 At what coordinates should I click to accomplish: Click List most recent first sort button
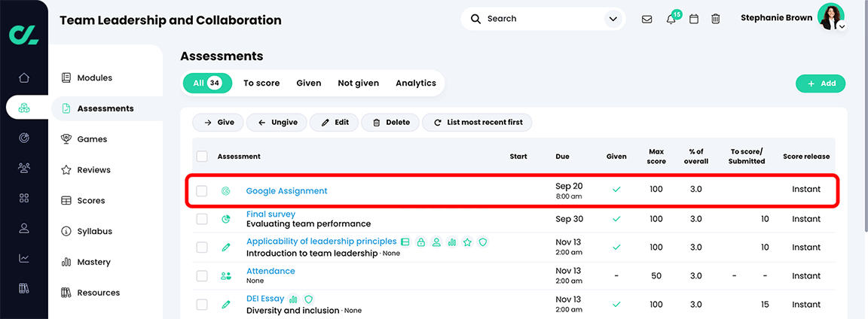pos(477,122)
